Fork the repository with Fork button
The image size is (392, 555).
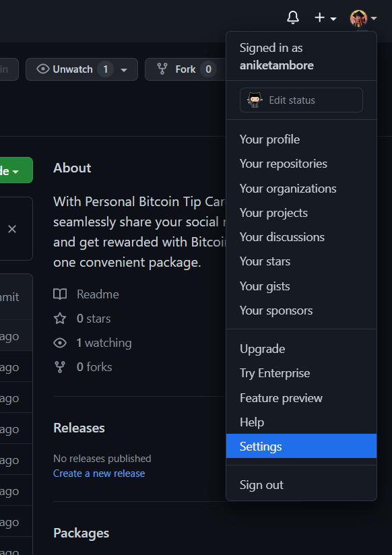[x=185, y=69]
